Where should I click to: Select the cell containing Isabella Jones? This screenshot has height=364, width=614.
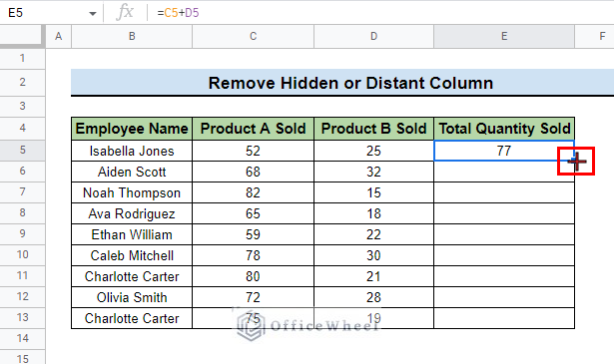132,151
